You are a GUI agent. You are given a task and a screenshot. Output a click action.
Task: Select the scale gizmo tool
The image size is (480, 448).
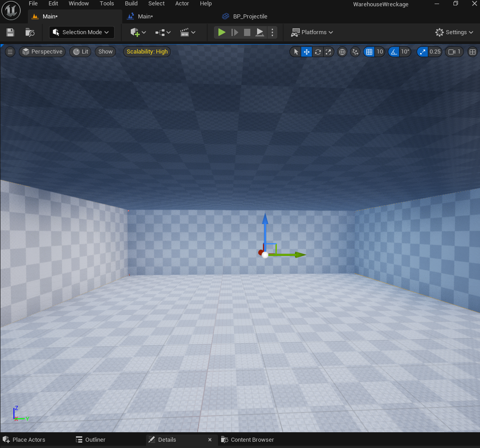329,52
